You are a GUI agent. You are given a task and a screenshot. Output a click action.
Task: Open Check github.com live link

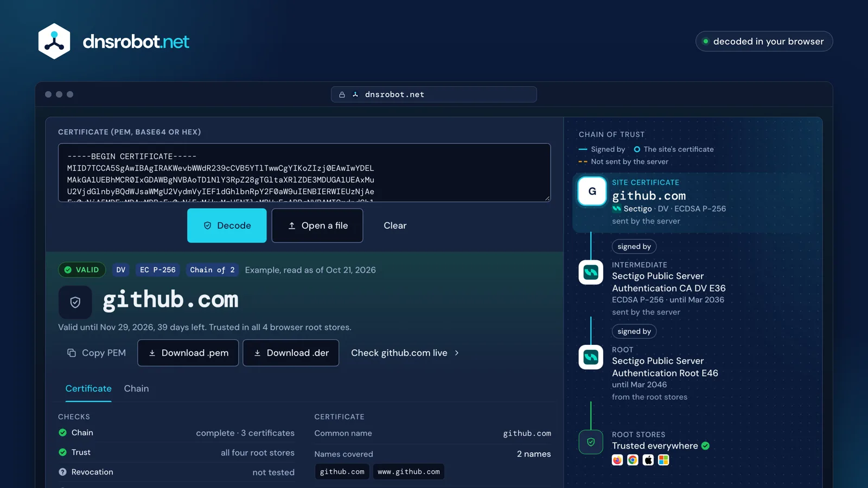tap(405, 353)
